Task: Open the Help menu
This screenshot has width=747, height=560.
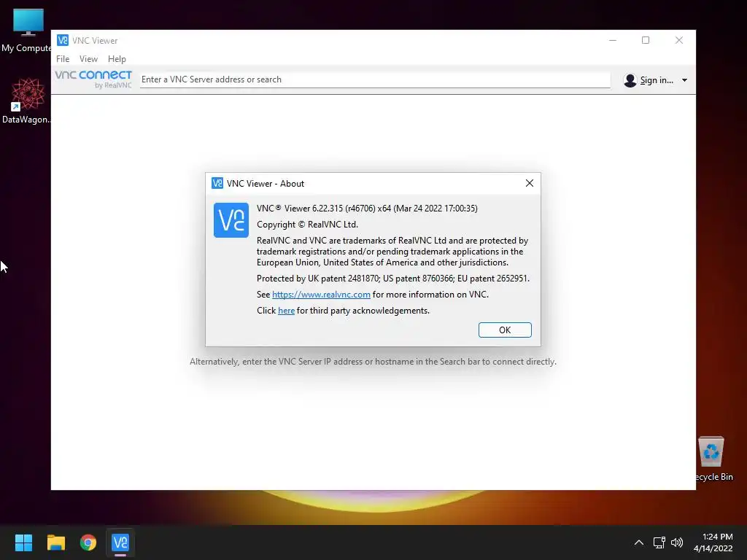Action: [x=117, y=59]
